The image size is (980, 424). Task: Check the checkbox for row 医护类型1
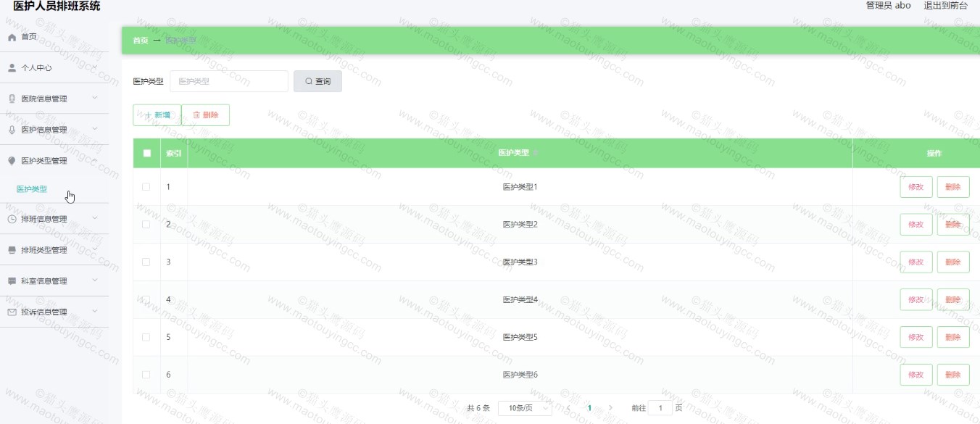[x=146, y=187]
